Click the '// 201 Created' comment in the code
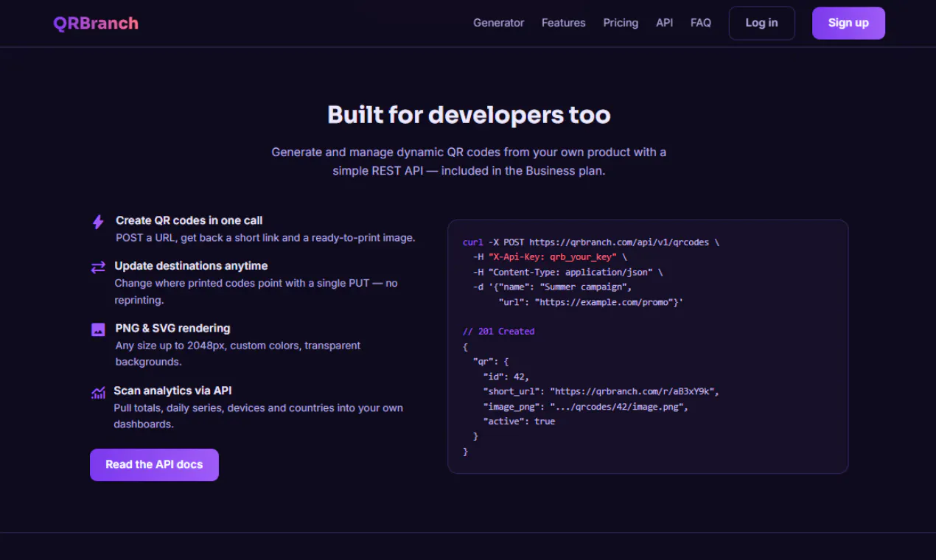Viewport: 936px width, 560px height. (499, 332)
